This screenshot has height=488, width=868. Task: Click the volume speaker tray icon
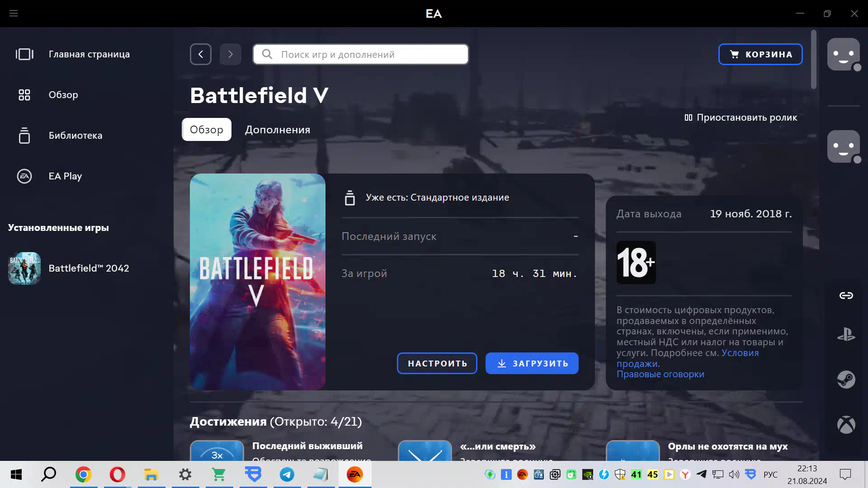click(734, 474)
